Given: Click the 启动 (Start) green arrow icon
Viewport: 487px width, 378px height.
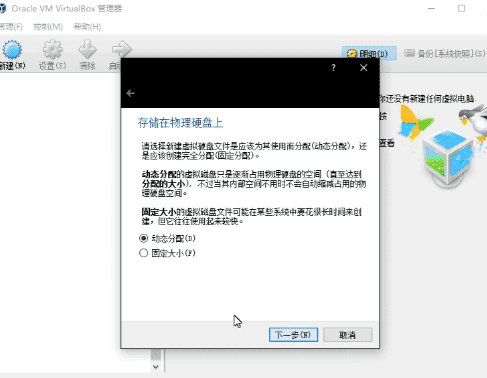Looking at the screenshot, I should pyautogui.click(x=121, y=49).
